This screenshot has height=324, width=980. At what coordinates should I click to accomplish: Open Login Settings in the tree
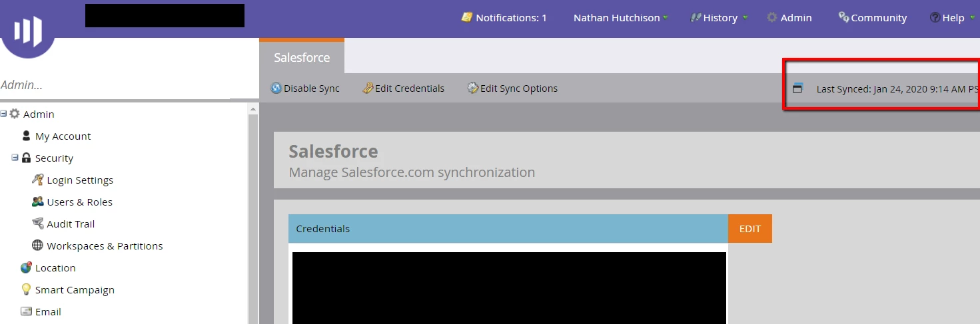click(x=80, y=180)
